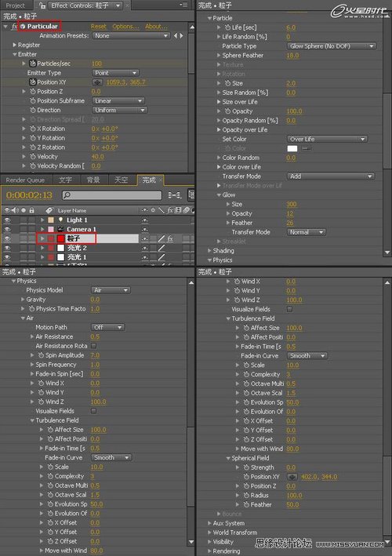The image size is (392, 556).
Task: Open Particle Type dropdown Glow Sphere
Action: click(x=332, y=46)
